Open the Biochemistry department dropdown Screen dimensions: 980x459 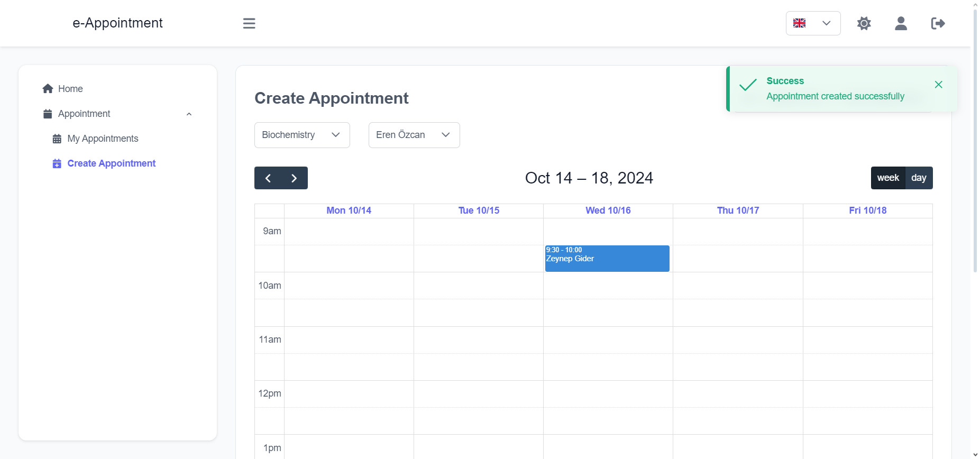pyautogui.click(x=302, y=135)
